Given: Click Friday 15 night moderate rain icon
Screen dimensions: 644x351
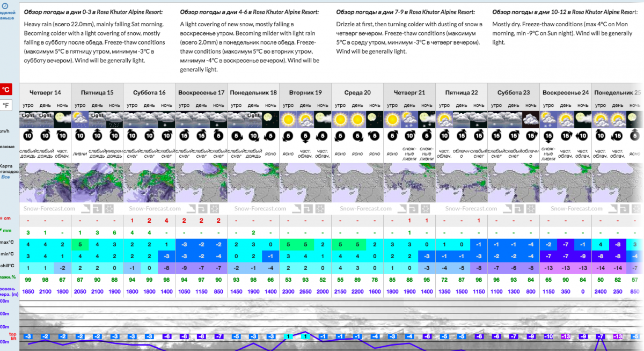Looking at the screenshot, I should point(114,119).
